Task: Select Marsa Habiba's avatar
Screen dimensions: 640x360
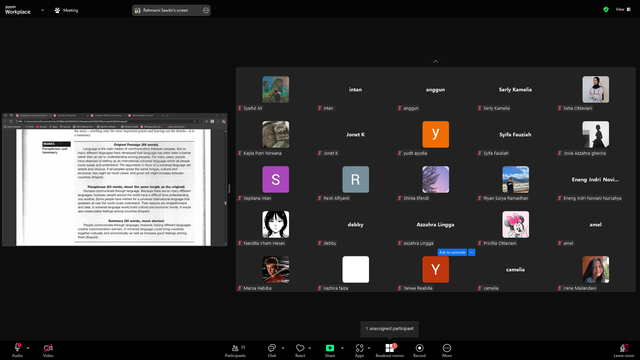Action: 276,269
